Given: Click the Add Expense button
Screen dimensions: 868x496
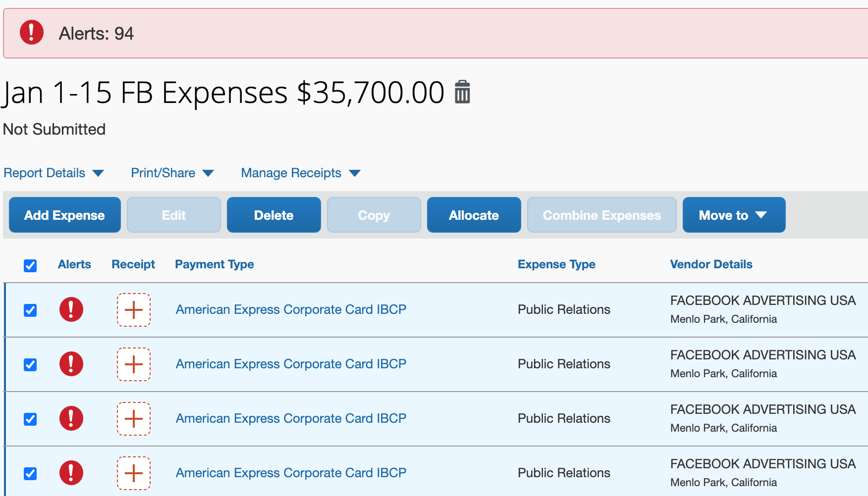Looking at the screenshot, I should coord(65,215).
